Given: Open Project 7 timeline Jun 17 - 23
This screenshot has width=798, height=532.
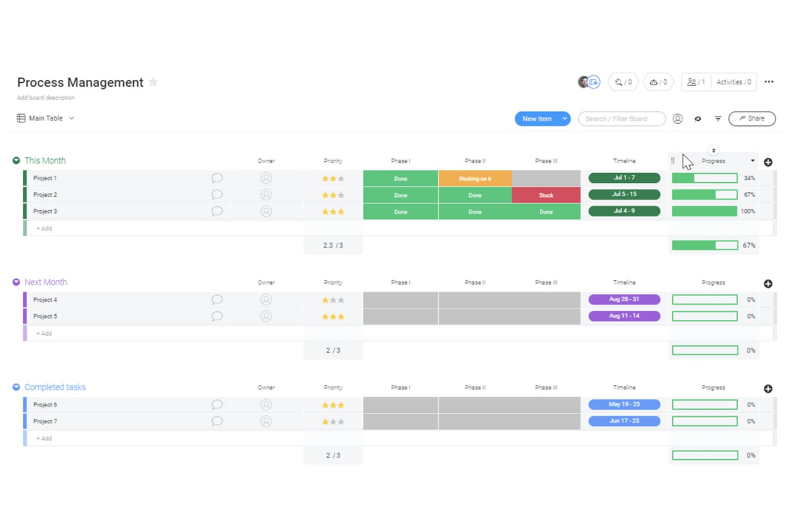Looking at the screenshot, I should (624, 421).
